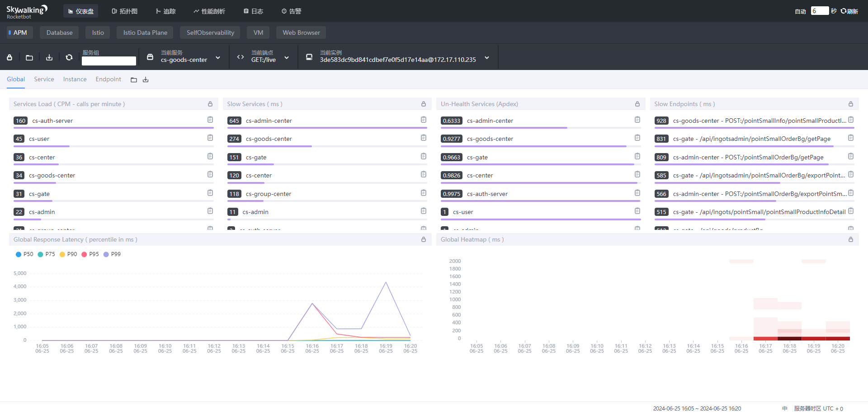868x415 pixels.
Task: Click the download icon beside Endpoint tab
Action: point(146,80)
